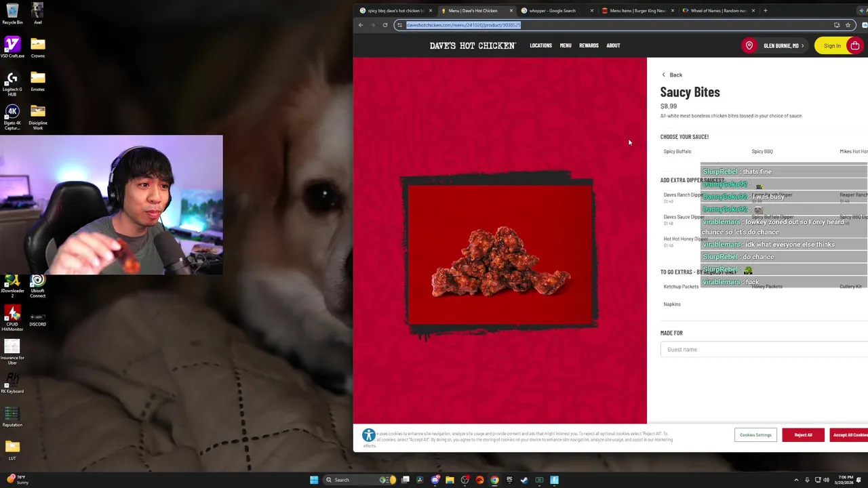Switch to Menu Items Burger King tab
The image size is (868, 488).
pos(637,10)
